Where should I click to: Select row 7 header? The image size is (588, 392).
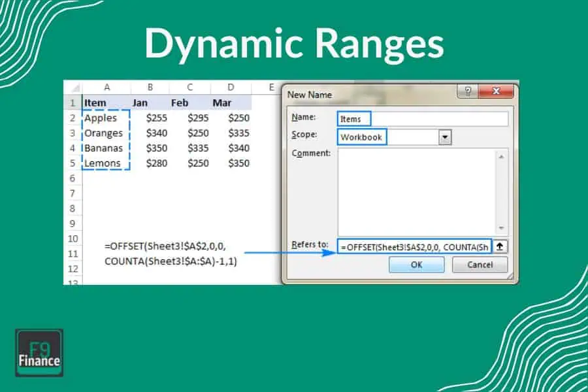72,193
